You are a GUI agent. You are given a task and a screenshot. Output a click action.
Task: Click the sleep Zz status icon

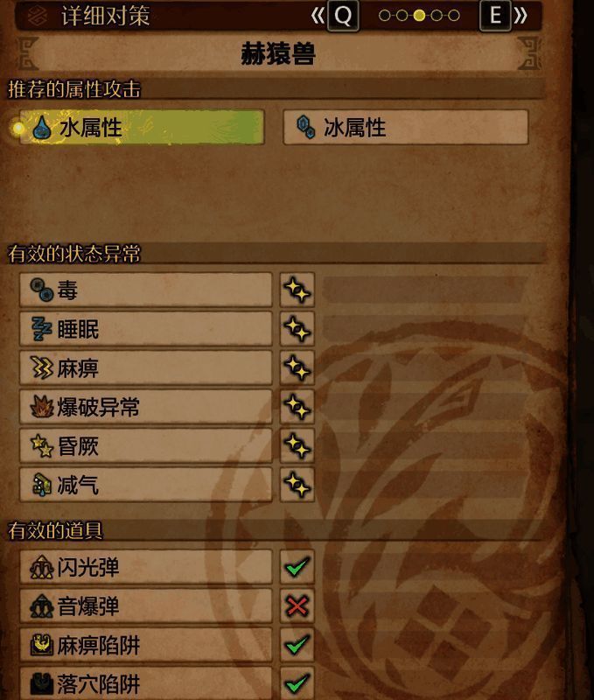[41, 329]
